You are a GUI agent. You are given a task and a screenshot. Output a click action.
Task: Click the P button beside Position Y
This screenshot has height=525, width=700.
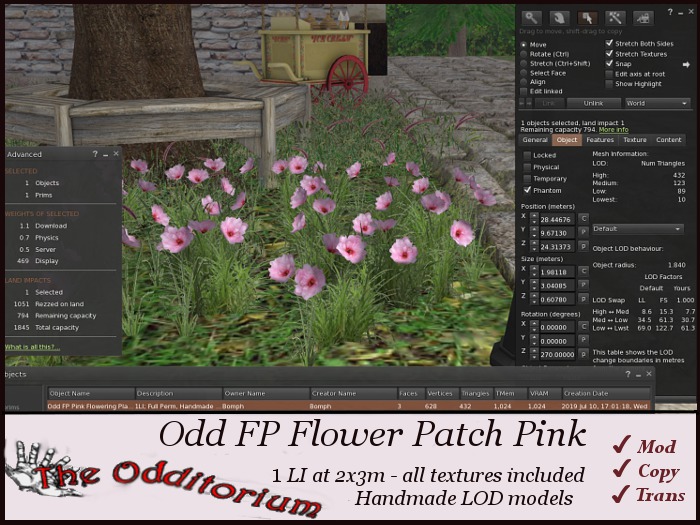pyautogui.click(x=583, y=232)
